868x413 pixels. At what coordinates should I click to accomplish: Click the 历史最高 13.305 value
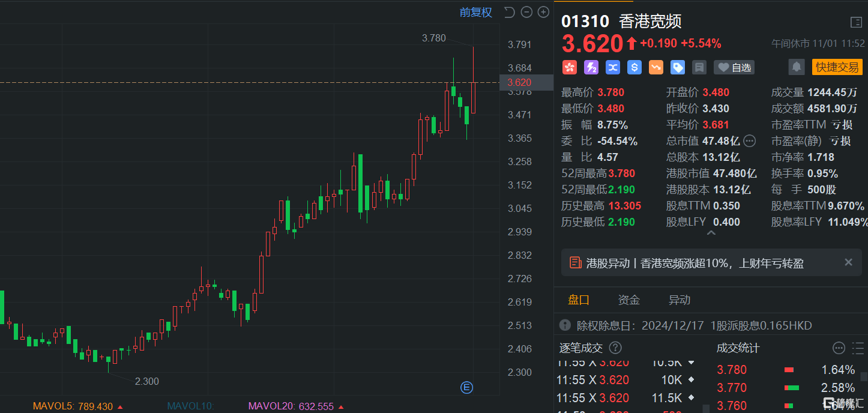624,206
